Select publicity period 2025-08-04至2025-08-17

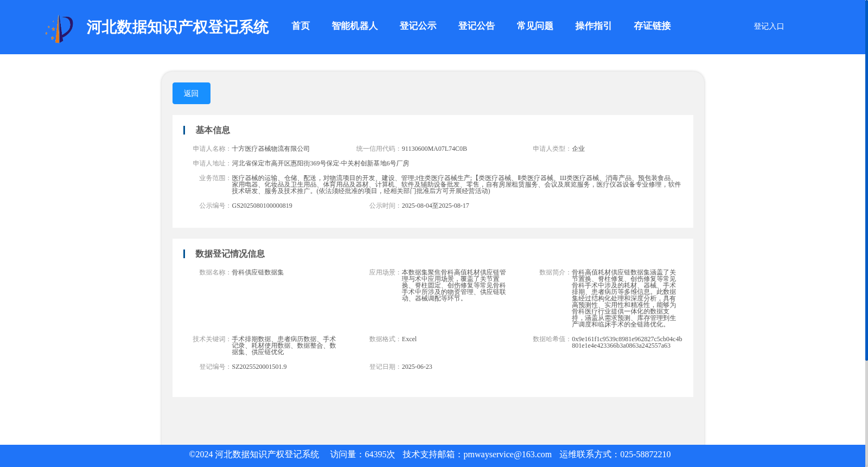[x=435, y=206]
